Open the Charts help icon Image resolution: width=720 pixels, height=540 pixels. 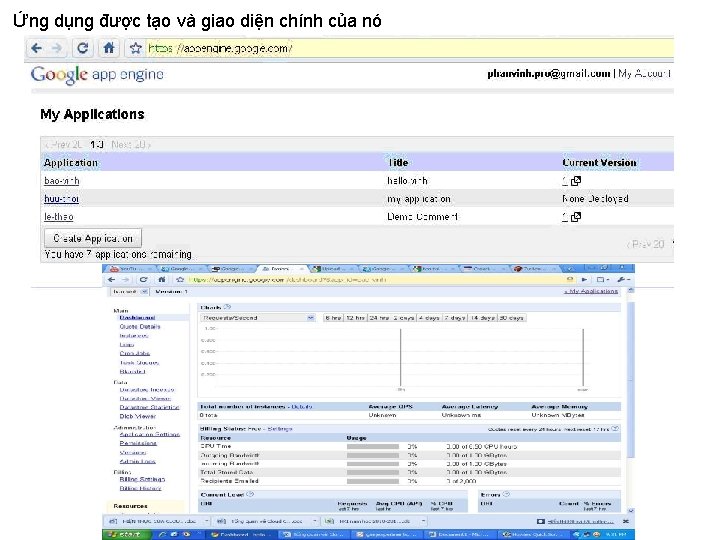pyautogui.click(x=227, y=307)
